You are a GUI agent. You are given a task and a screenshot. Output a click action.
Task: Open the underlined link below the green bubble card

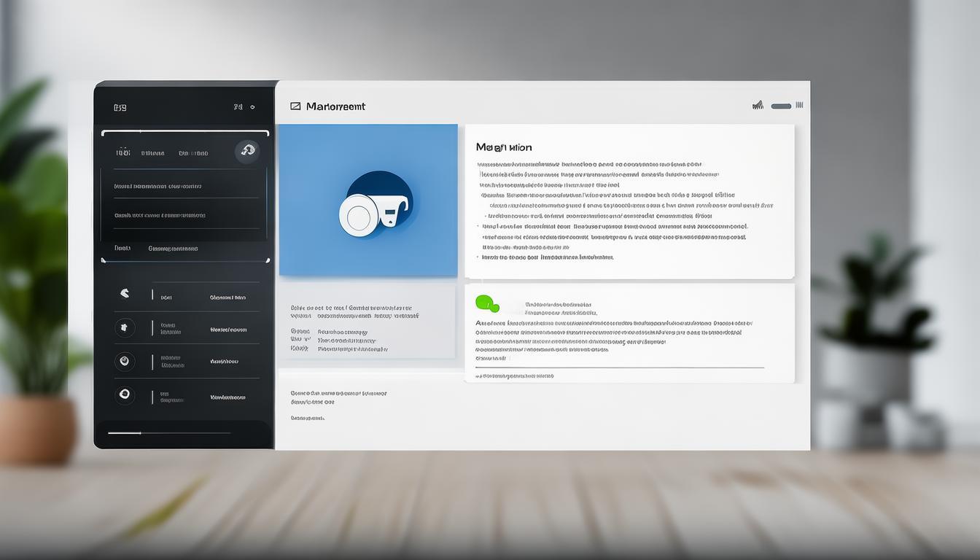(x=515, y=376)
